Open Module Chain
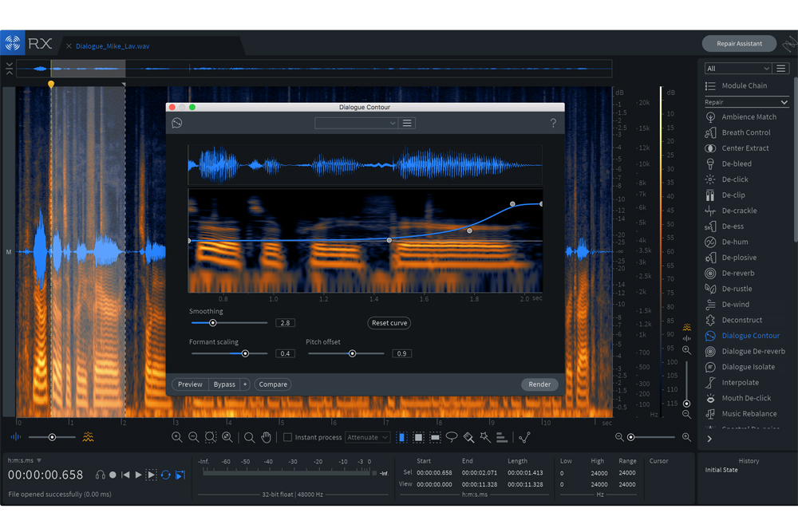 [736, 86]
